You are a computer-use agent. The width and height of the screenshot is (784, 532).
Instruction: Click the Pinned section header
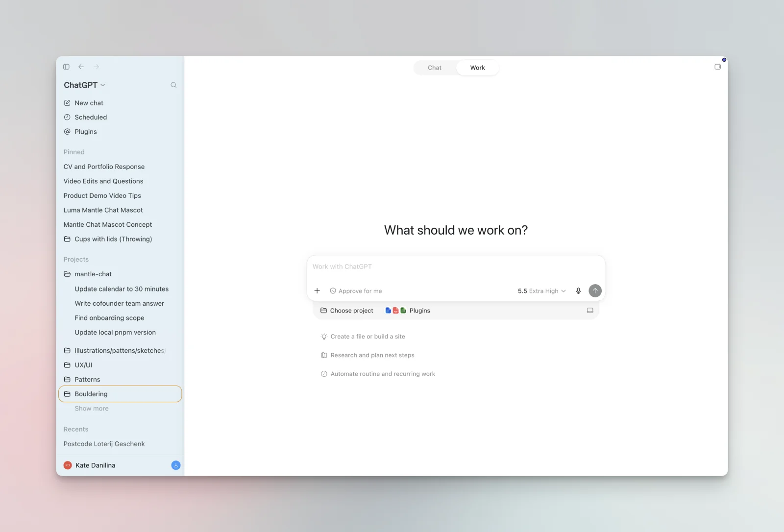click(x=74, y=152)
